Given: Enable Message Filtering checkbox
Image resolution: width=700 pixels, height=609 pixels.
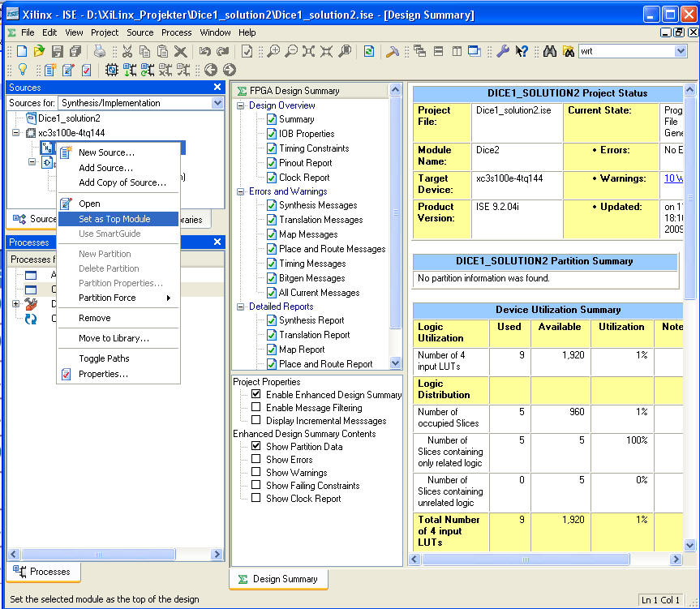Looking at the screenshot, I should 256,407.
